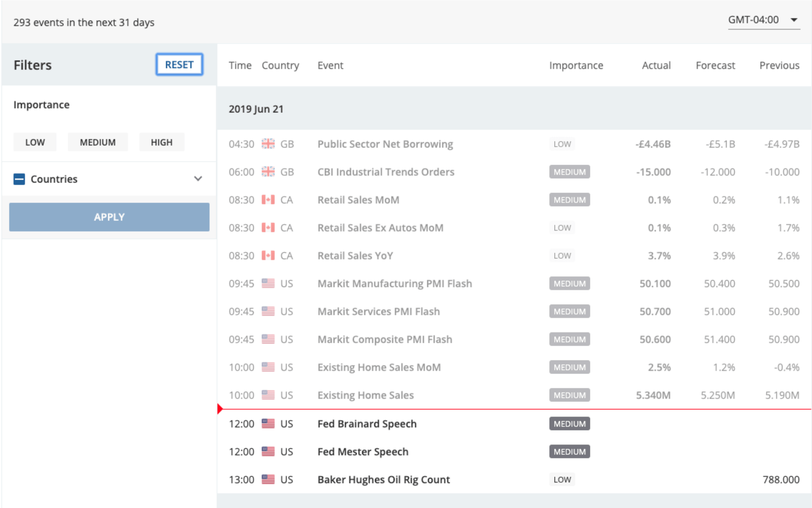Click the Previous column header
The image size is (812, 508).
[x=779, y=65]
